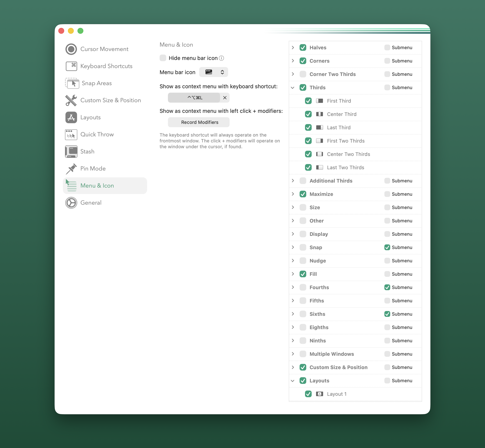485x448 pixels.
Task: Toggle the Submenu checkbox for Snap
Action: point(387,247)
